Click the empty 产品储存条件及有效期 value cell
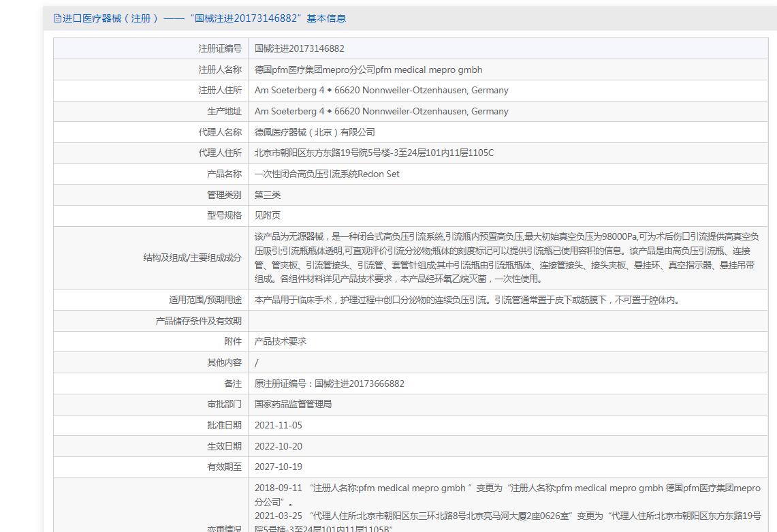The image size is (777, 532). (507, 321)
